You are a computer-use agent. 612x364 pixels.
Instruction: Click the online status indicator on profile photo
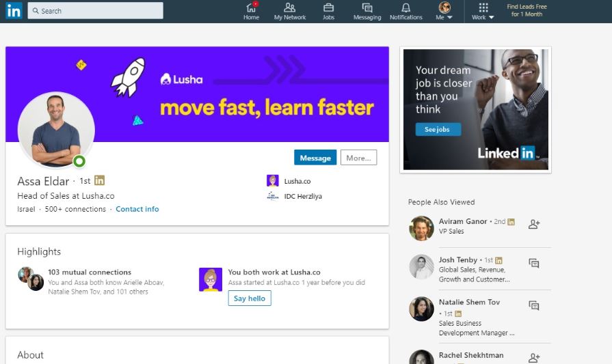click(79, 161)
